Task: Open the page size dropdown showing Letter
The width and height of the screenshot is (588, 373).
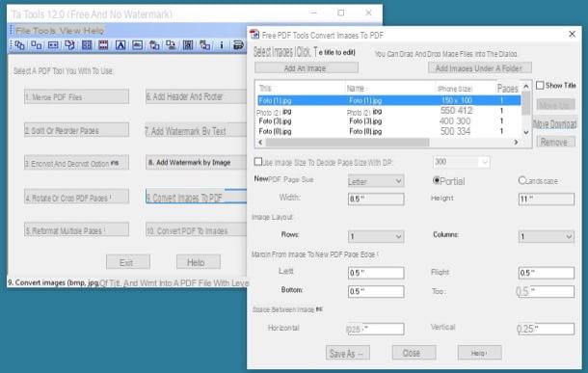Action: [x=376, y=181]
